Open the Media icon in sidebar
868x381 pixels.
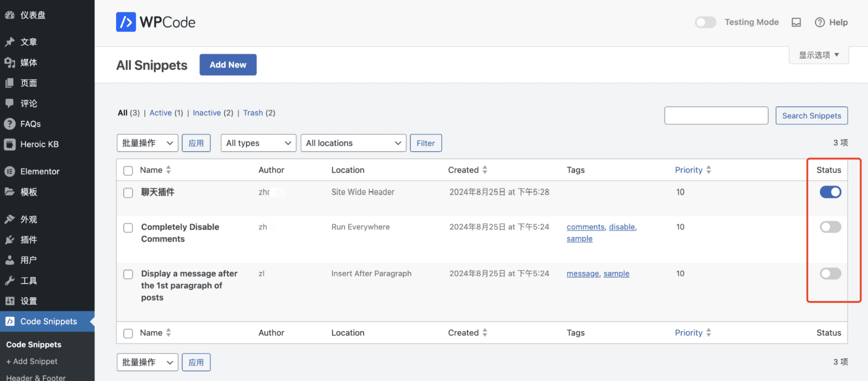point(9,63)
